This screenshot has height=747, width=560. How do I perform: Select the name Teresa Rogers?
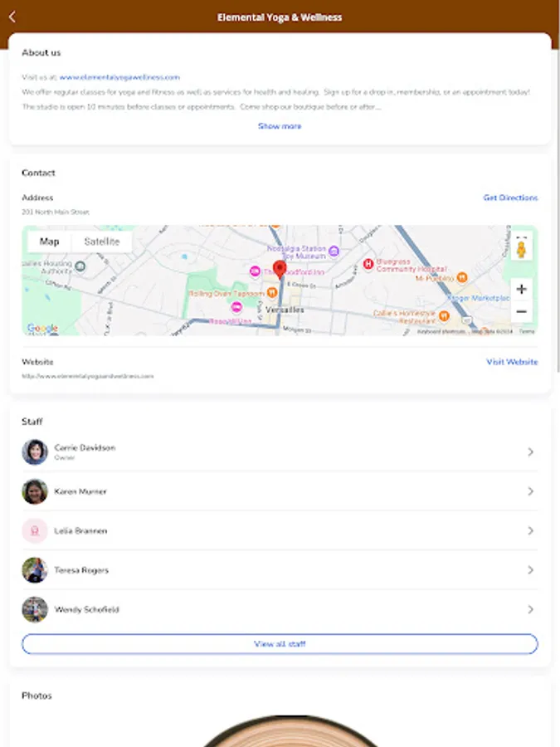click(x=81, y=570)
